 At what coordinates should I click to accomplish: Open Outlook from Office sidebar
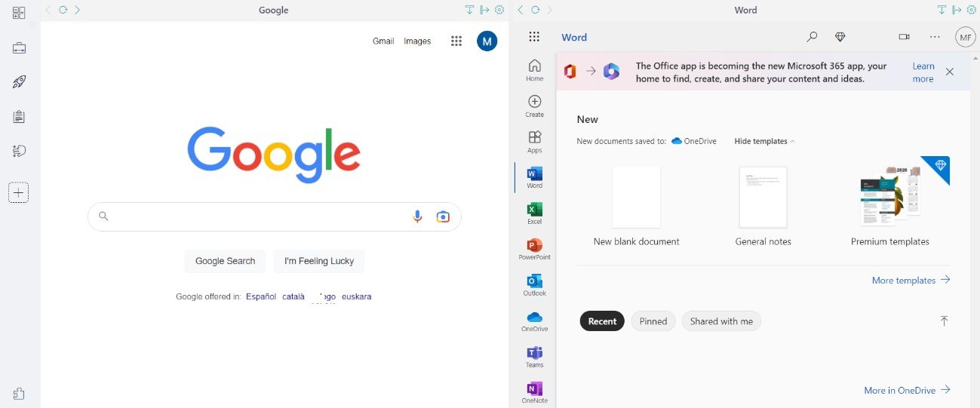pyautogui.click(x=534, y=285)
